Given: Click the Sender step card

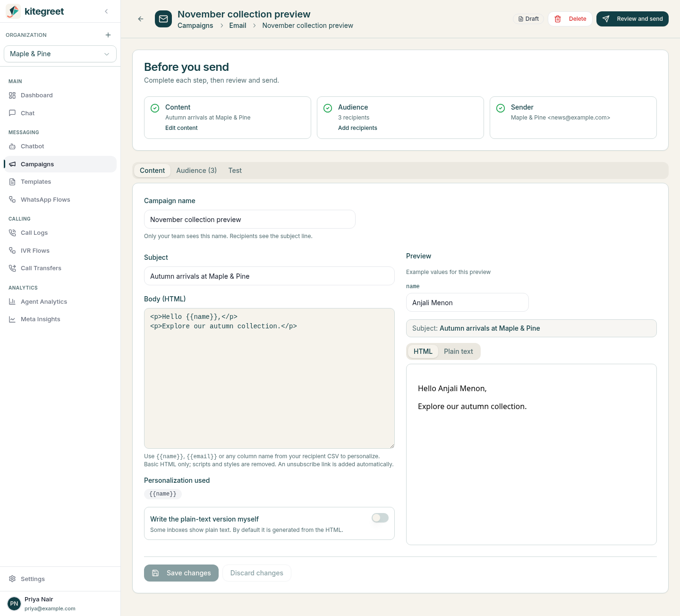Looking at the screenshot, I should [x=573, y=118].
